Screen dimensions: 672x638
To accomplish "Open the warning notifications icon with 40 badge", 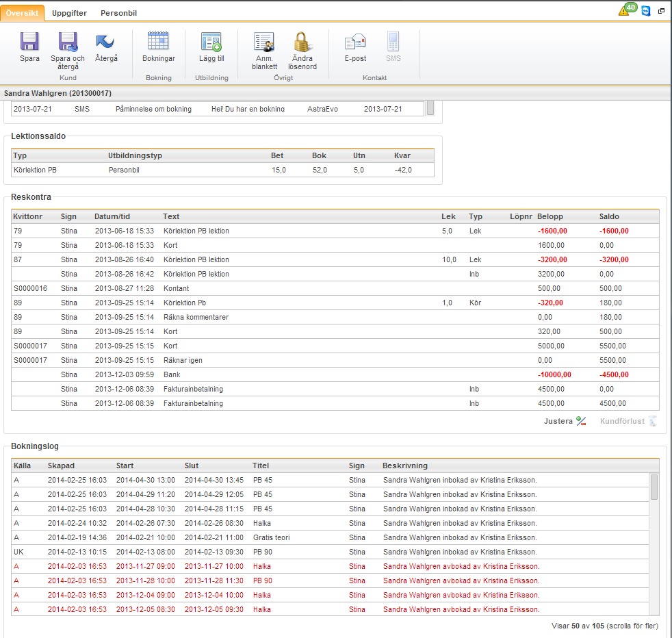I will (x=627, y=10).
